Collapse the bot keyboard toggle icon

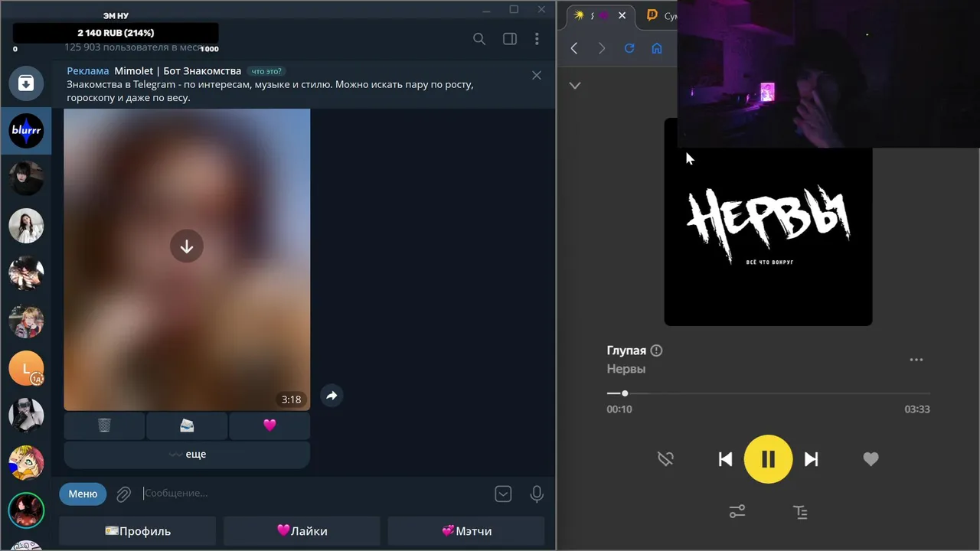(x=503, y=494)
